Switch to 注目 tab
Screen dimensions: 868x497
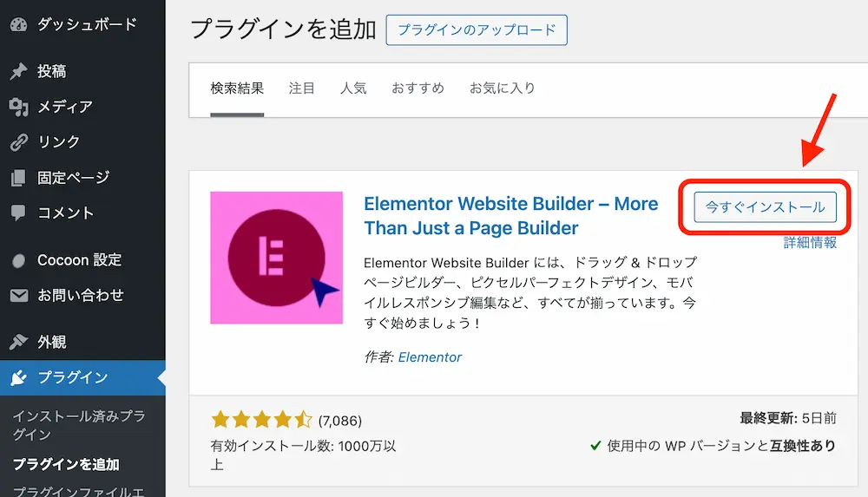click(302, 88)
